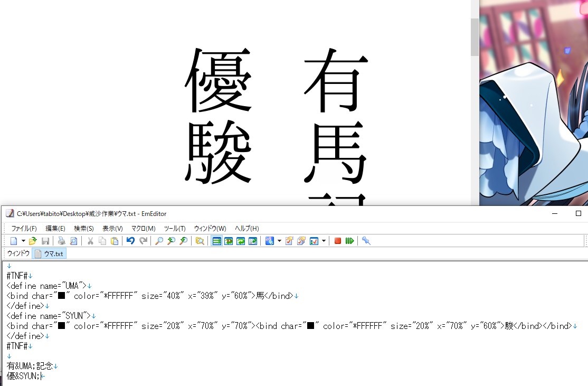The image size is (588, 386).
Task: Open the ウィンドウ(W) menu
Action: point(210,229)
